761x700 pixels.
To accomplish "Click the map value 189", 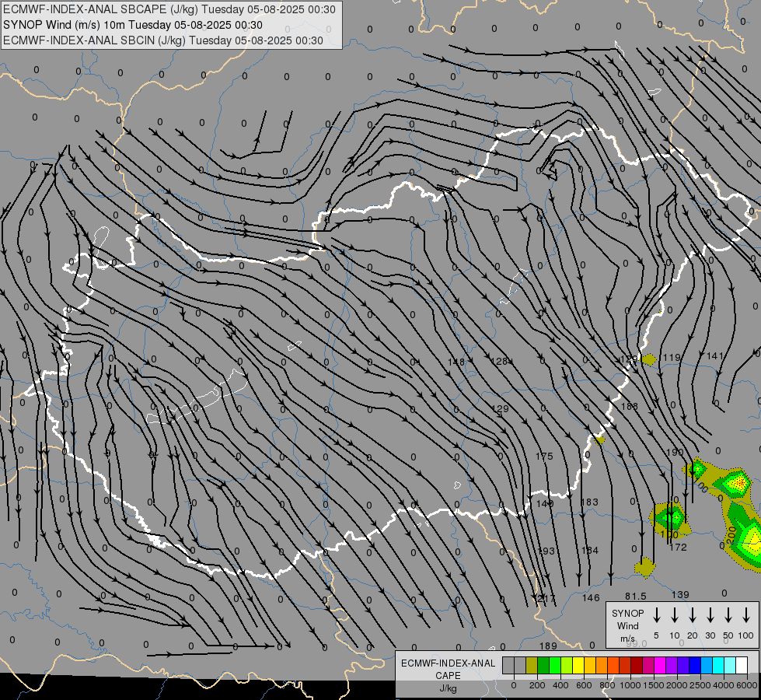I will (x=548, y=646).
